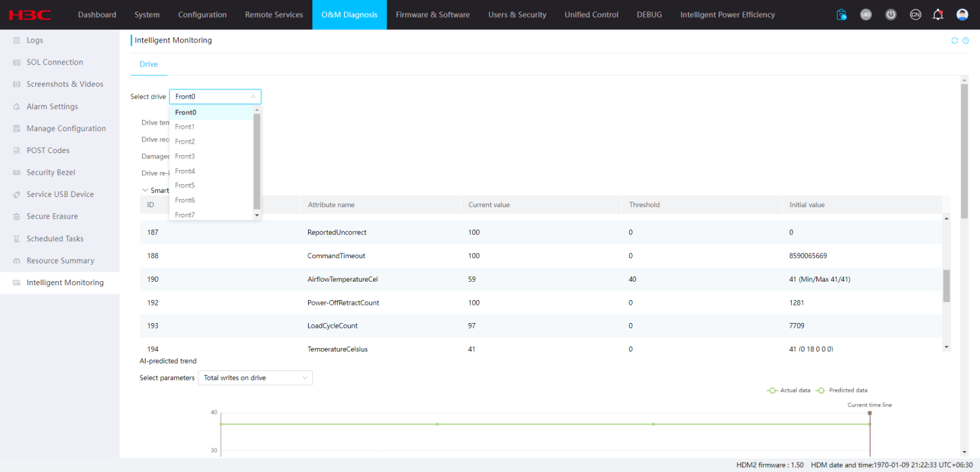980x472 pixels.
Task: Click the Alarm Settings bell icon
Action: (17, 107)
